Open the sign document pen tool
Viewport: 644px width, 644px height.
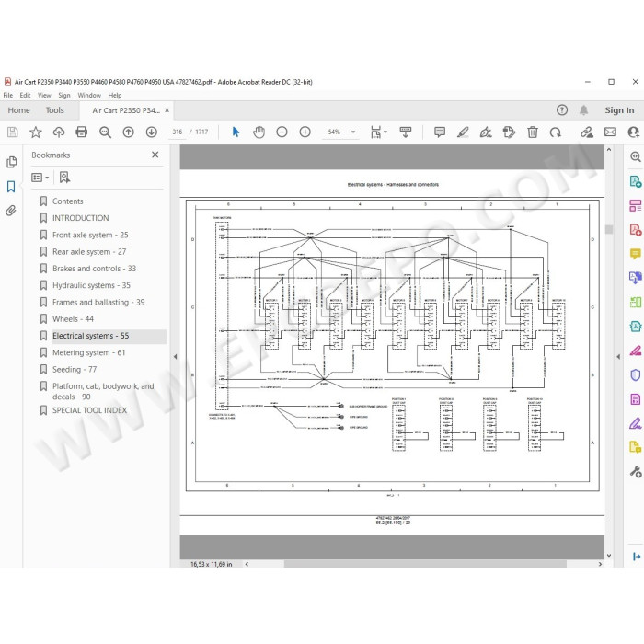click(486, 132)
